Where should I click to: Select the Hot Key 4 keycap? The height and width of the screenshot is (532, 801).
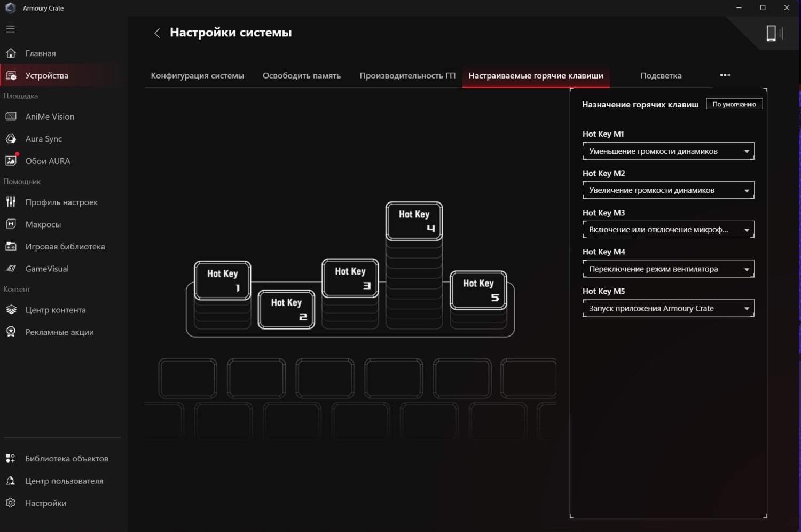coord(414,221)
